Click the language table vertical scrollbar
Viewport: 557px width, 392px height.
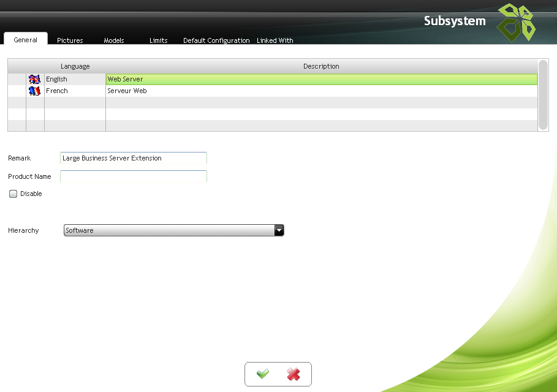point(543,94)
